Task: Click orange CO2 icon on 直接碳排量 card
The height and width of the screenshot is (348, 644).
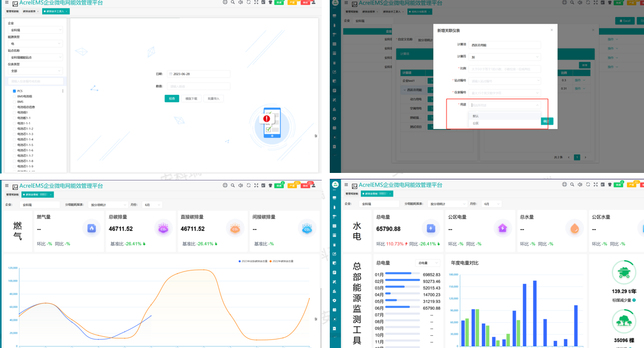Action: [x=235, y=229]
